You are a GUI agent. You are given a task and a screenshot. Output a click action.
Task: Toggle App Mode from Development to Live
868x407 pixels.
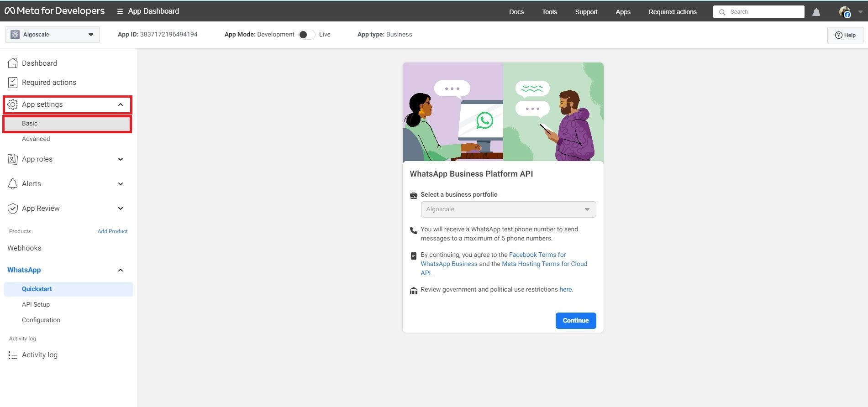coord(307,35)
